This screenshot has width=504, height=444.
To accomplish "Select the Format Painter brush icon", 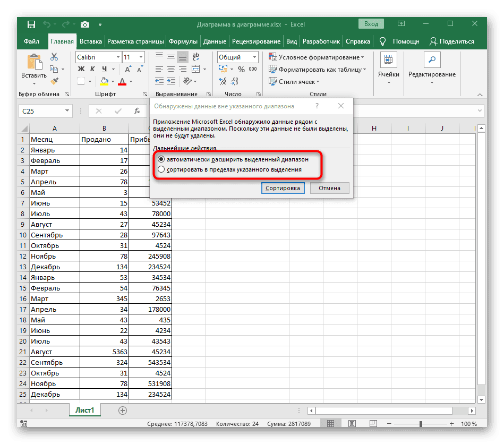I will [x=54, y=81].
